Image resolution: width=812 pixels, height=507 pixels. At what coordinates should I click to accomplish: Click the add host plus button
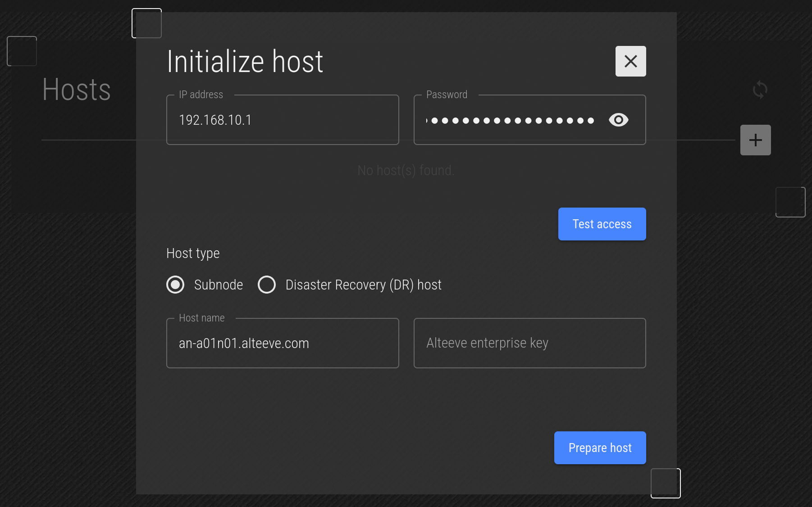pos(755,140)
